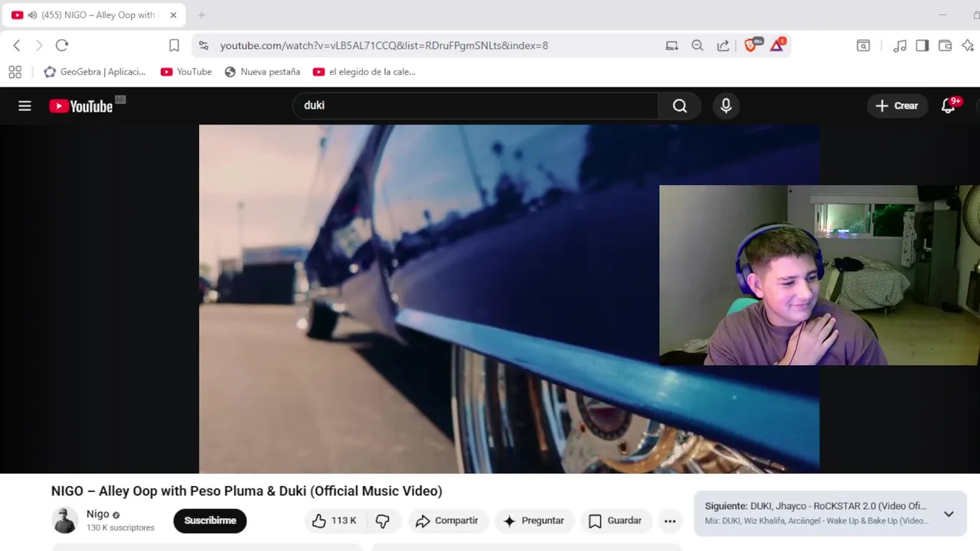Share the video with Compartir
Viewport: 980px width, 551px height.
[447, 520]
